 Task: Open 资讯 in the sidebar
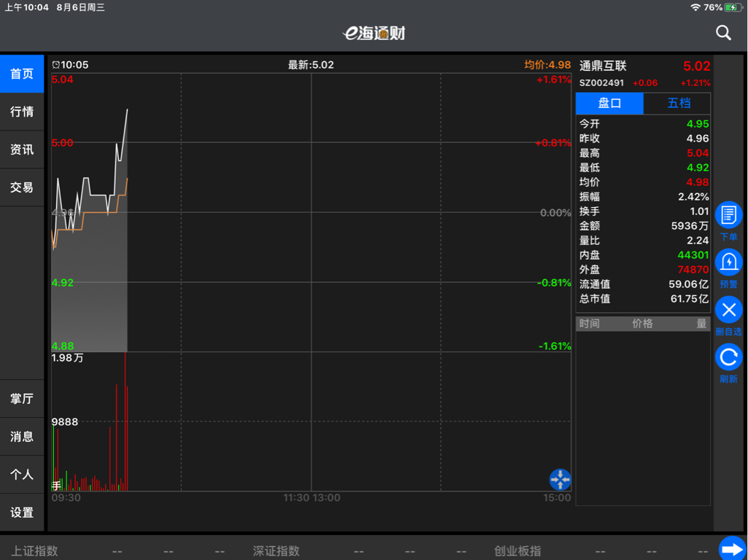pos(22,149)
